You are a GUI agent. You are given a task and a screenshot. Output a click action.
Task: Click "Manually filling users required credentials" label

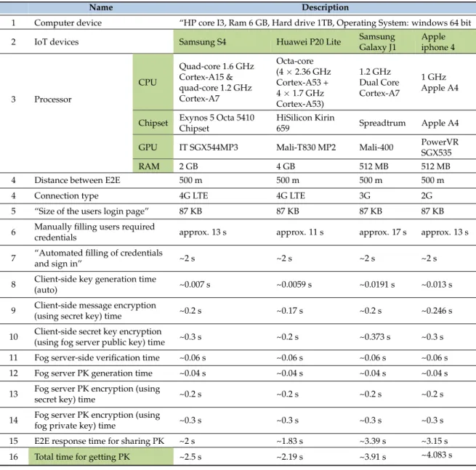point(94,232)
